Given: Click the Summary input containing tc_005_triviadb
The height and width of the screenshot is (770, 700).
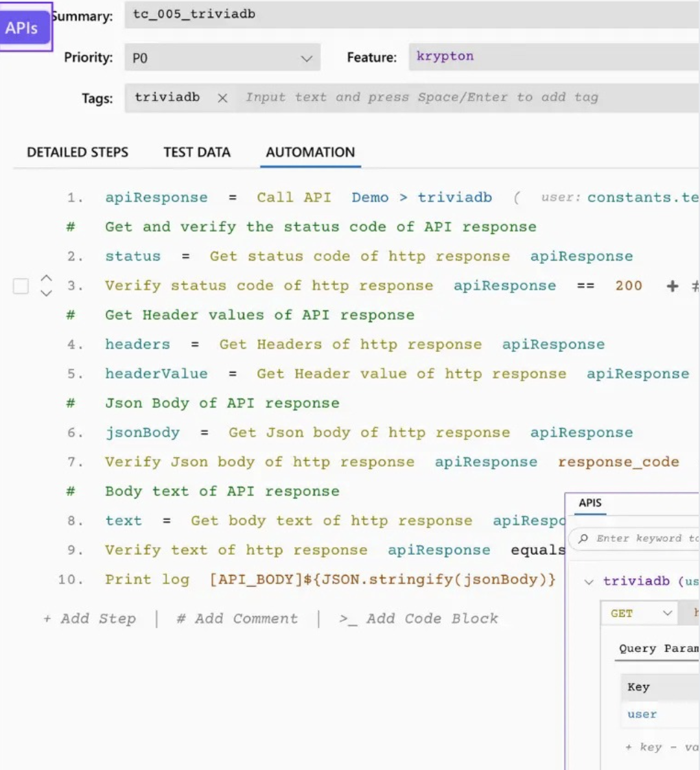Looking at the screenshot, I should [x=324, y=14].
